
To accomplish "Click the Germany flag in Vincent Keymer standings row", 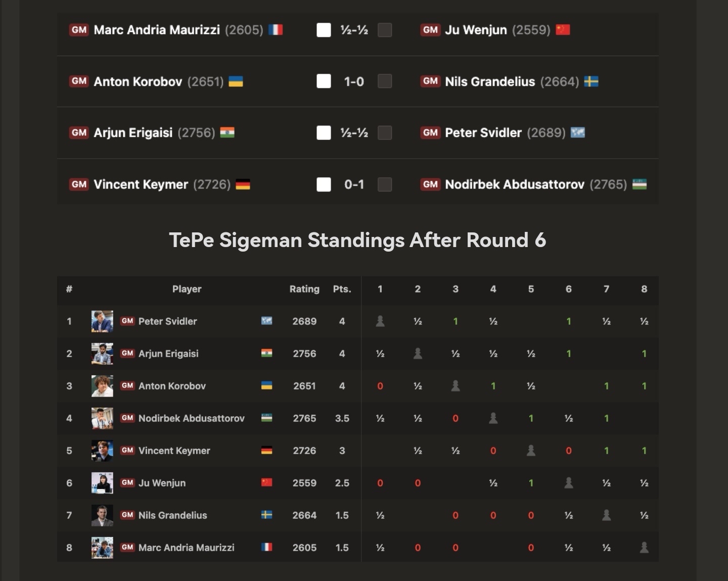I will (x=267, y=450).
